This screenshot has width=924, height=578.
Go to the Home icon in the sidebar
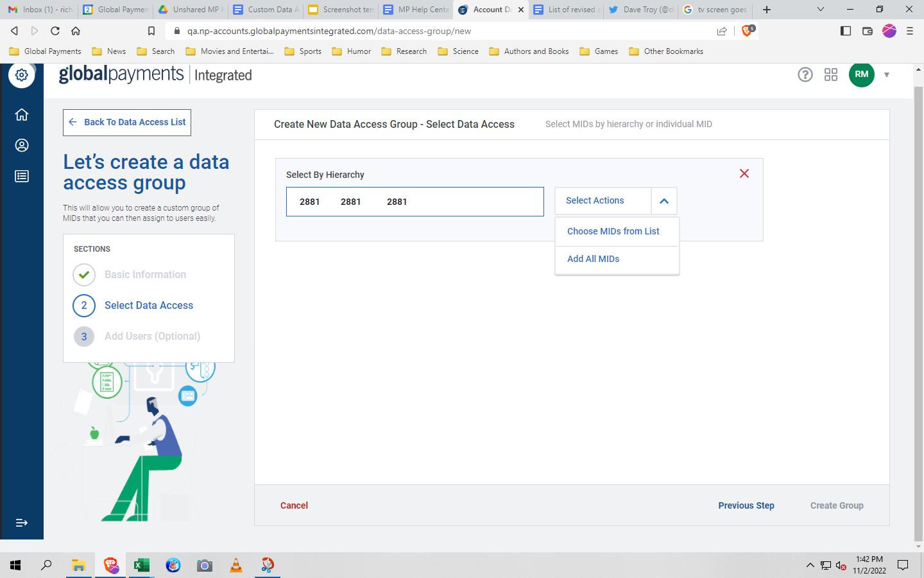coord(22,114)
